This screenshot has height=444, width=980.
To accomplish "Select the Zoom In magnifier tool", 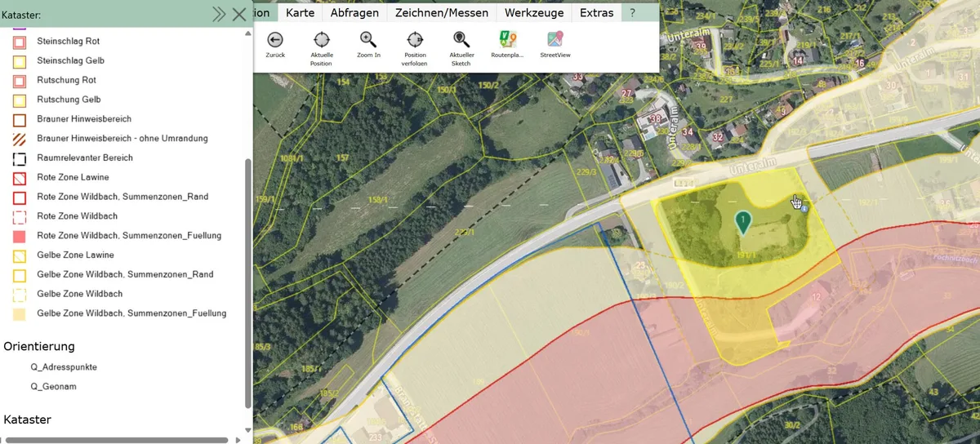I will 368,39.
